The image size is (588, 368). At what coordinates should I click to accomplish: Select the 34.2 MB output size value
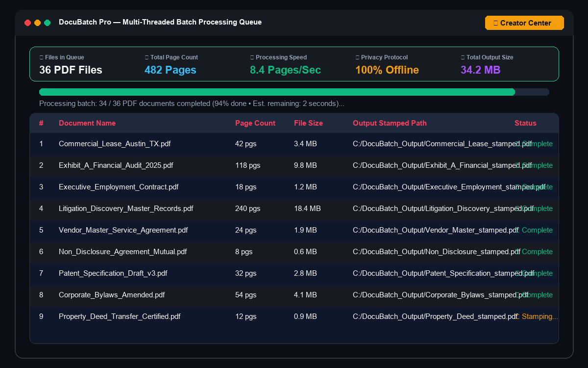480,70
